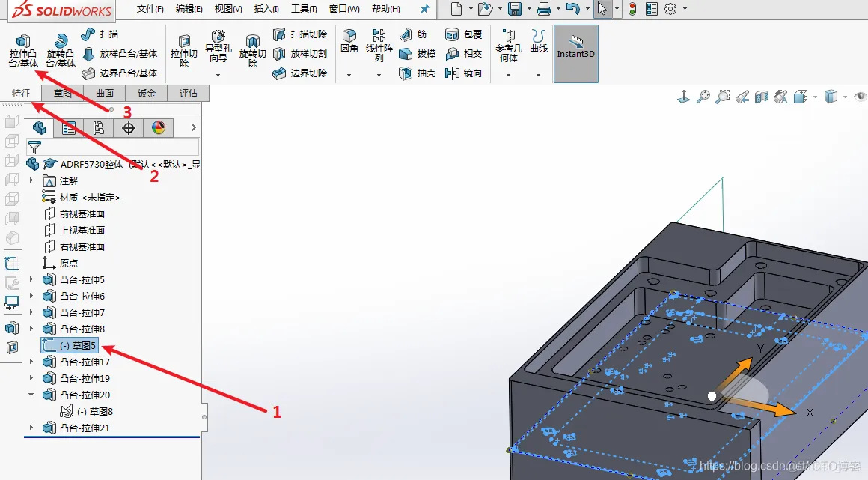Screen dimensions: 868x480
Task: Select the Revolved Boss/Base (旋转凸台/基体) tool
Action: pos(61,51)
